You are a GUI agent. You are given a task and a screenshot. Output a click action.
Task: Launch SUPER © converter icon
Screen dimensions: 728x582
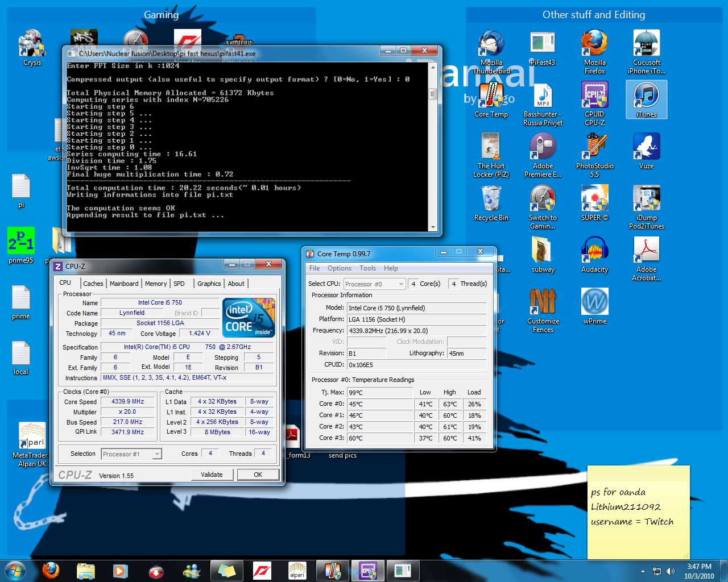pyautogui.click(x=595, y=203)
